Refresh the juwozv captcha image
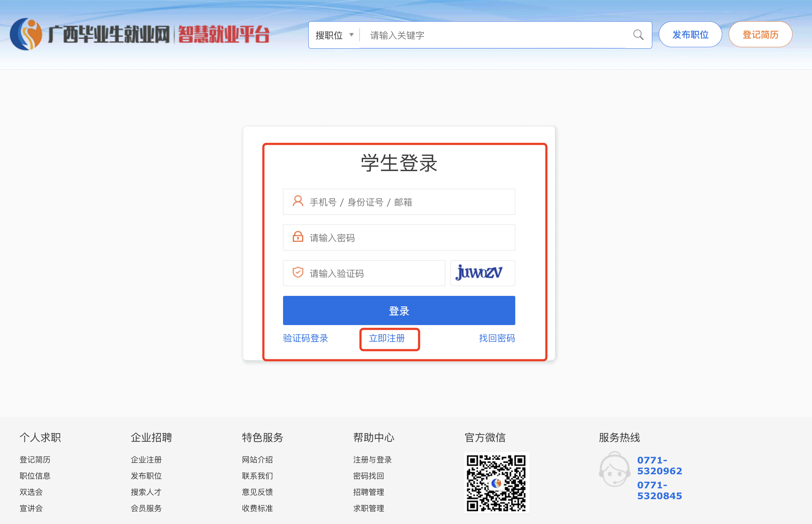Screen dimensions: 812x524 click(482, 273)
